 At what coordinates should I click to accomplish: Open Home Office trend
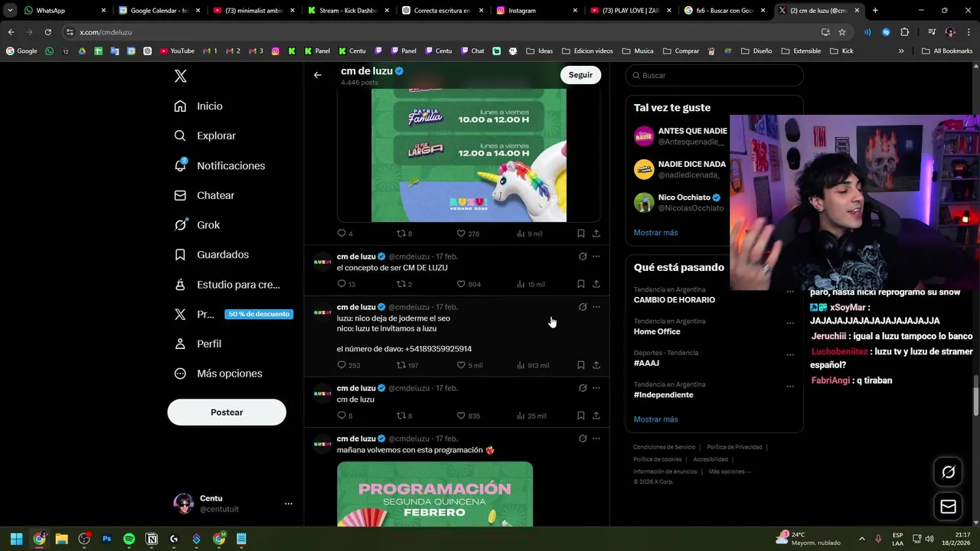click(x=657, y=331)
